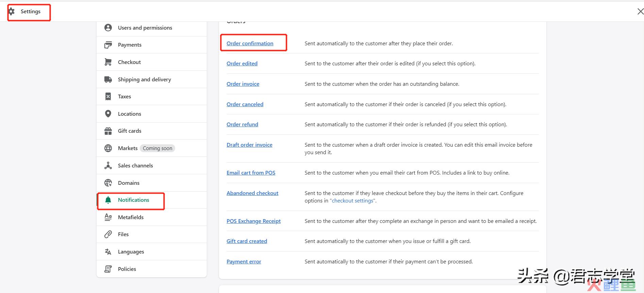Navigate to Locations settings
Image resolution: width=644 pixels, height=293 pixels.
tap(152, 114)
